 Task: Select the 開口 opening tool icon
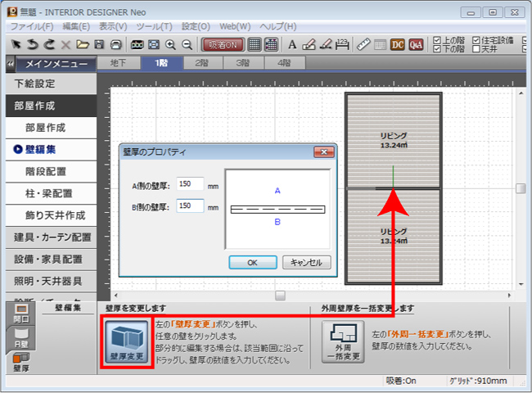tap(21, 311)
